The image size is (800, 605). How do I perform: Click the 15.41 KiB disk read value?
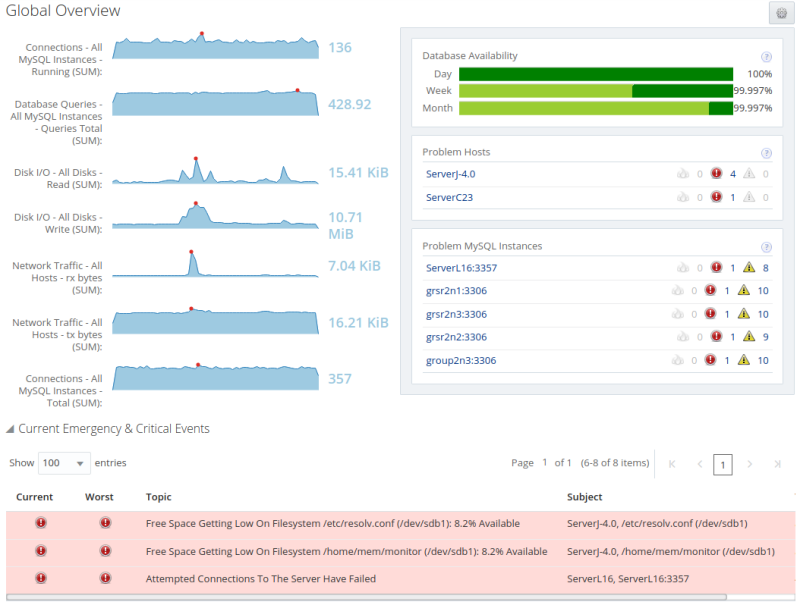[358, 172]
